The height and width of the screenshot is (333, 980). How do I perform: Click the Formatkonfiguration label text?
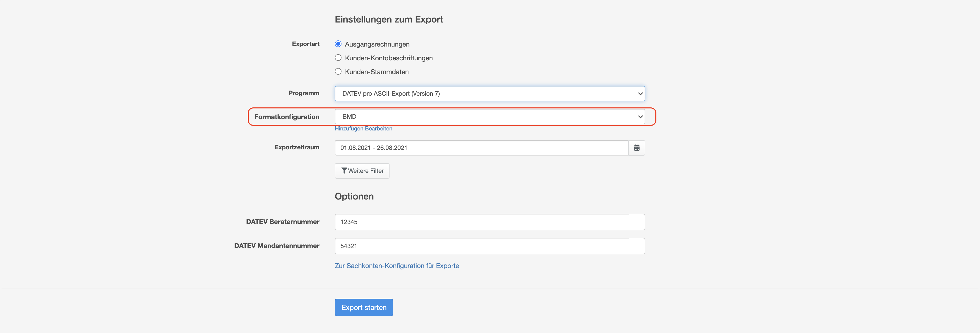pos(287,117)
